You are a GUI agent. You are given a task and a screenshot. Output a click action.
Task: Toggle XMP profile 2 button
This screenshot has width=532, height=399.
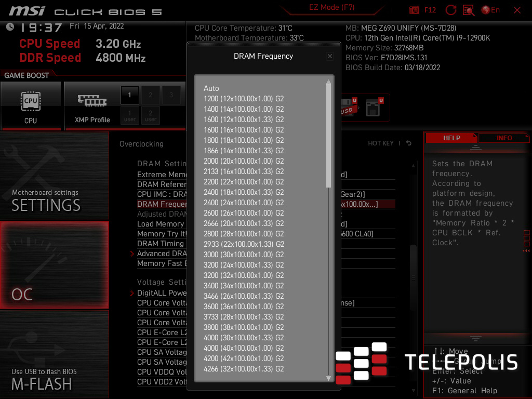tap(151, 95)
